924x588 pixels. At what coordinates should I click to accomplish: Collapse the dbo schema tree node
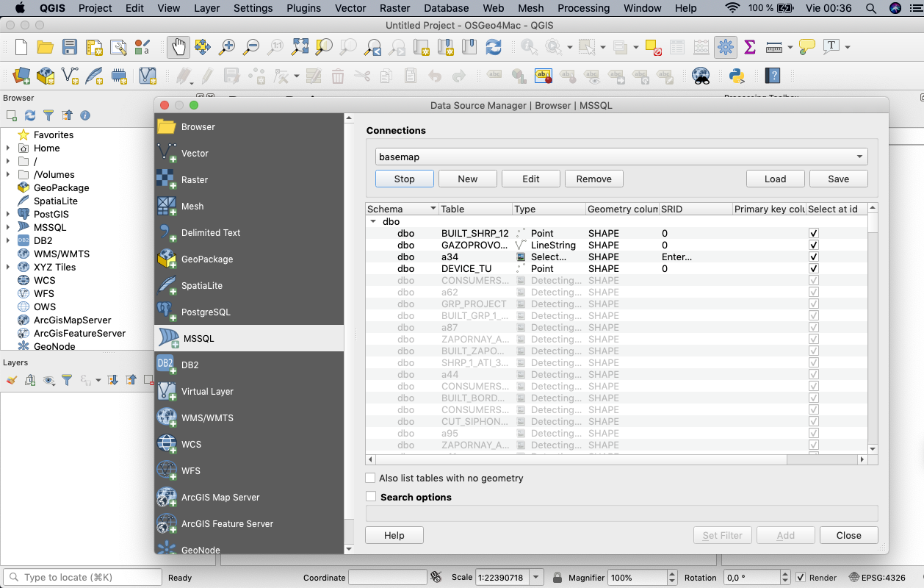coord(373,221)
